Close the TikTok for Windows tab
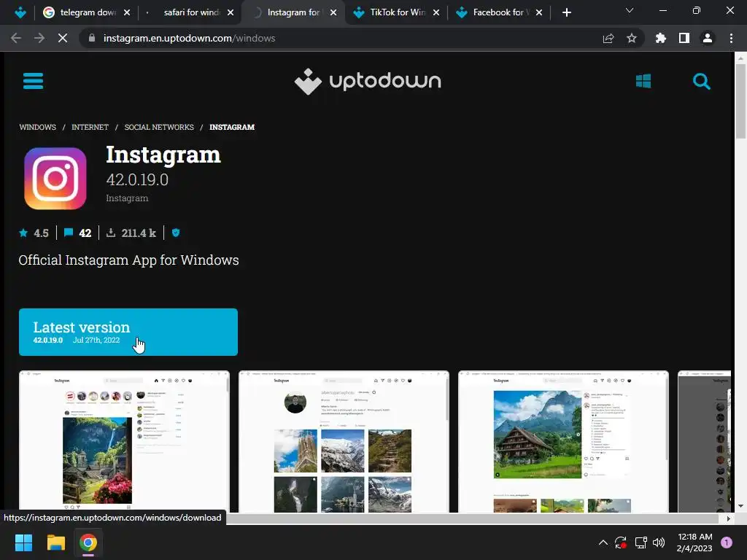This screenshot has width=747, height=560. click(x=436, y=12)
